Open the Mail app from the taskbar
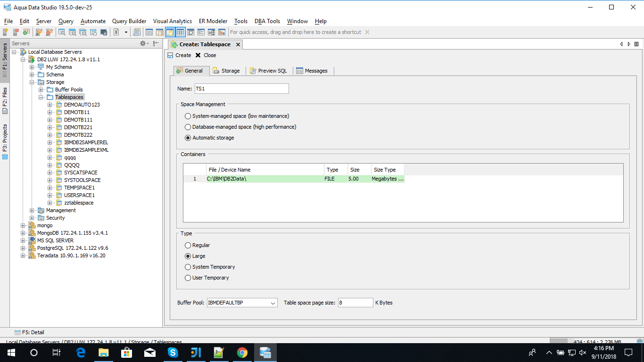Image resolution: width=644 pixels, height=362 pixels. 150,352
